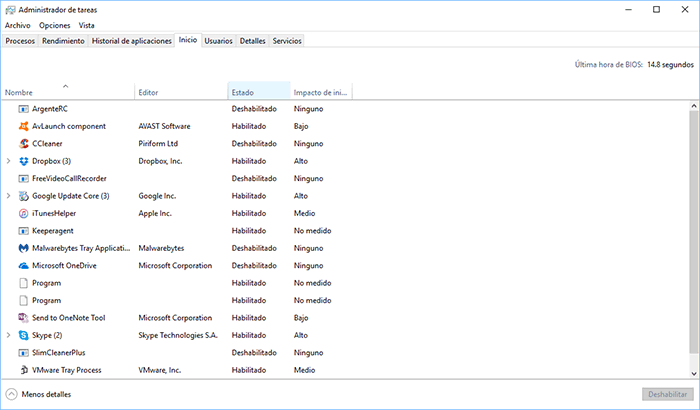Click the Malwarebytes Tray Application icon
The width and height of the screenshot is (700, 410).
(x=23, y=248)
